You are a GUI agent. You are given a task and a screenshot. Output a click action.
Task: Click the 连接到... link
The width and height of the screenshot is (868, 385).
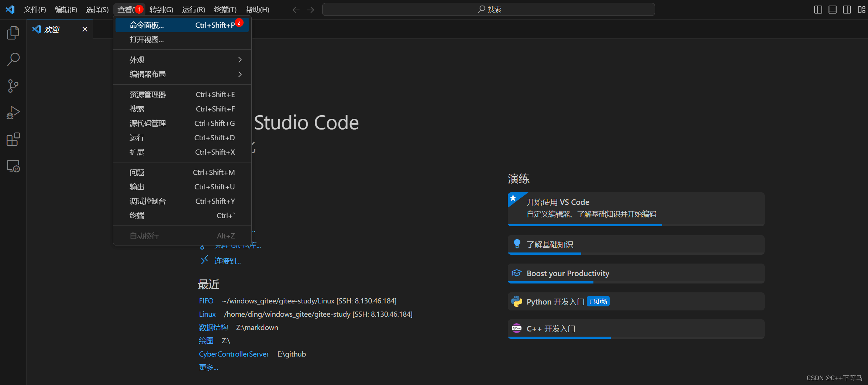click(x=227, y=261)
